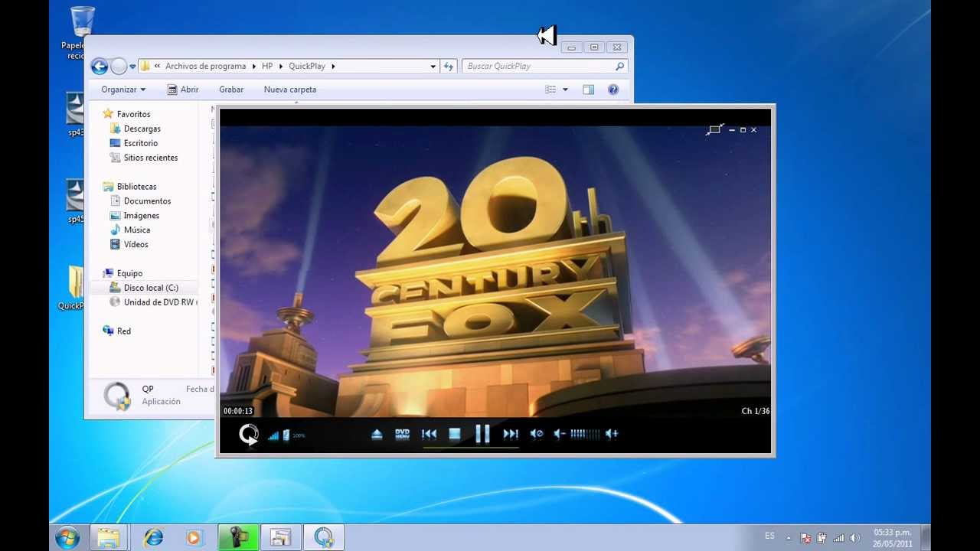Click the network signal tray icon
980x551 pixels.
click(x=838, y=538)
